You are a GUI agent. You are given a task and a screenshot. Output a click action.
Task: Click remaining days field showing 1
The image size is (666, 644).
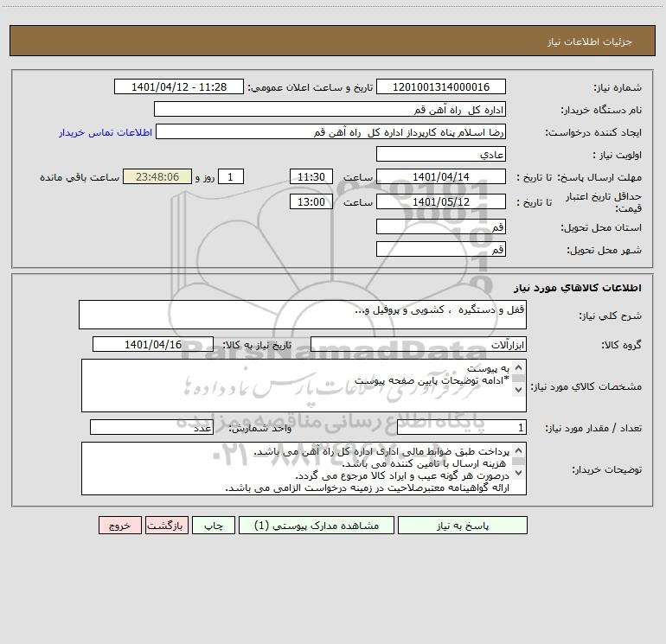(x=231, y=176)
